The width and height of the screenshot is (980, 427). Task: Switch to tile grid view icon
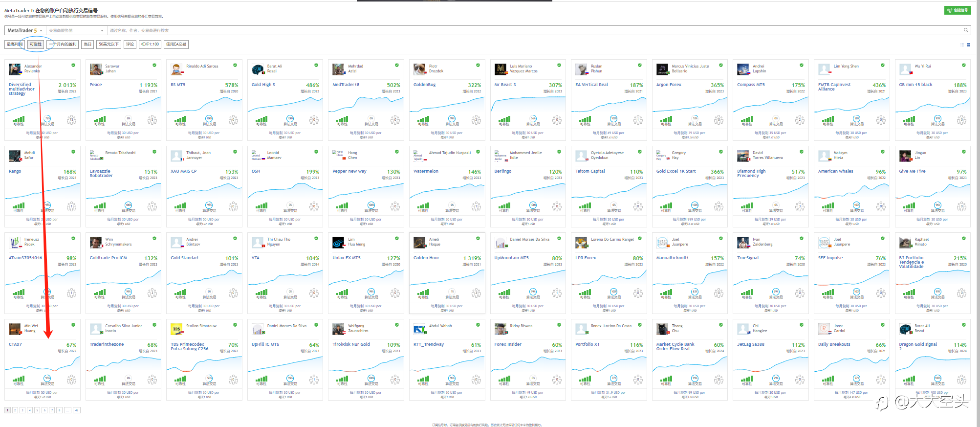coord(969,45)
